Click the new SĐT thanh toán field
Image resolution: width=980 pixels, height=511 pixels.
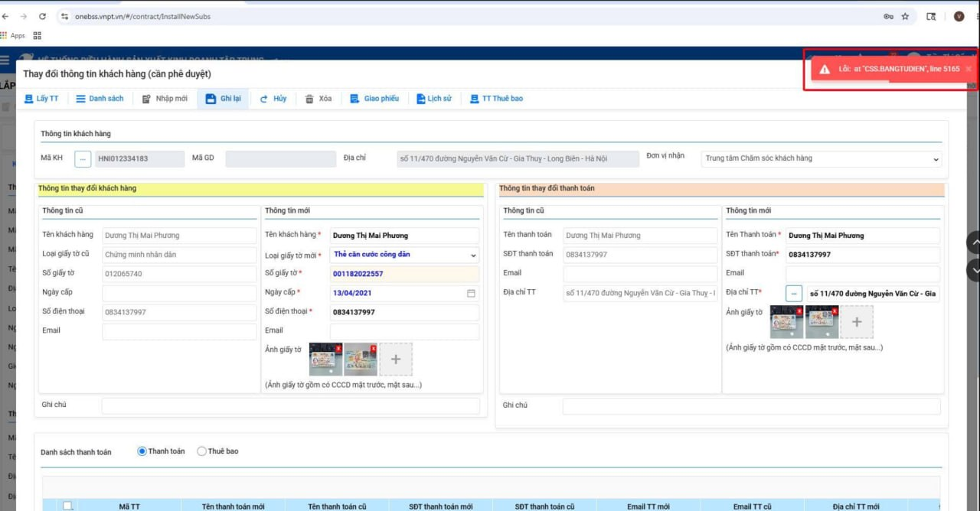tap(863, 255)
